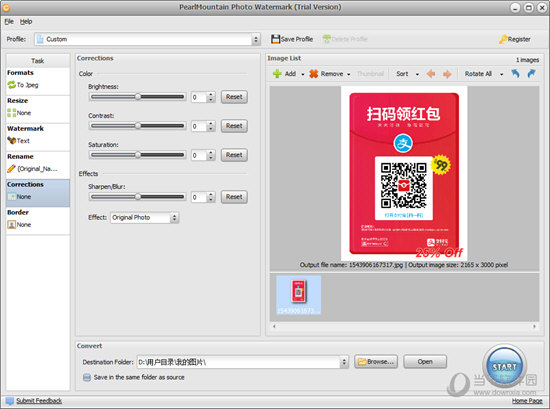This screenshot has width=550, height=409.
Task: Select the Formats task section
Action: tap(38, 81)
